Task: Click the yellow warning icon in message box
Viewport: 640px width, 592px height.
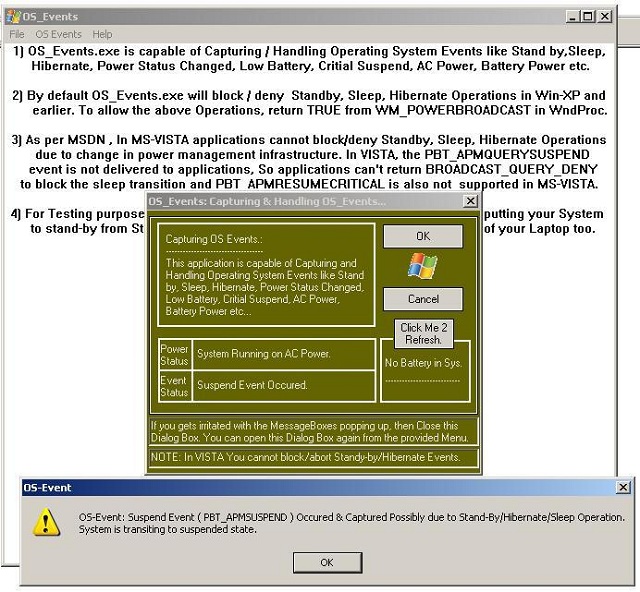Action: 46,522
